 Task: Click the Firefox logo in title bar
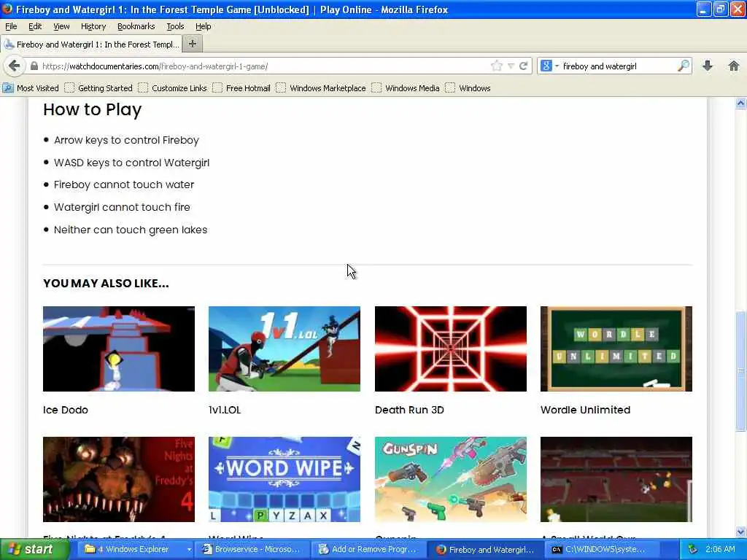(x=7, y=9)
